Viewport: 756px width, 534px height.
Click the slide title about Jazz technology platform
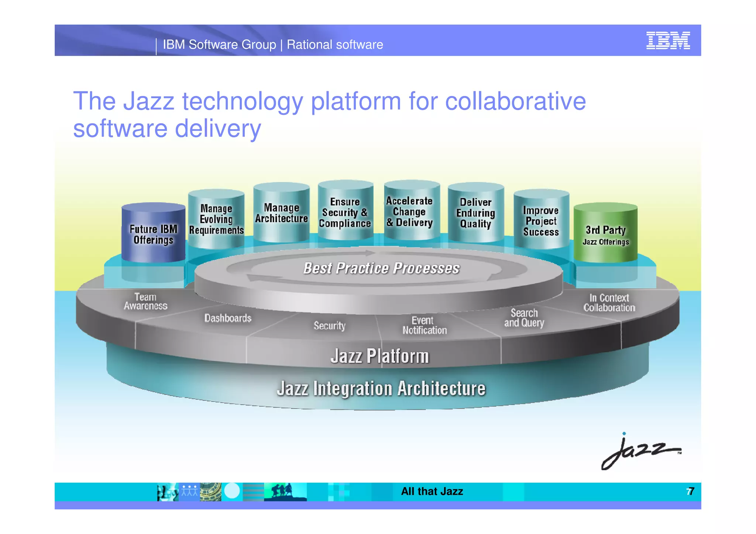coord(329,114)
